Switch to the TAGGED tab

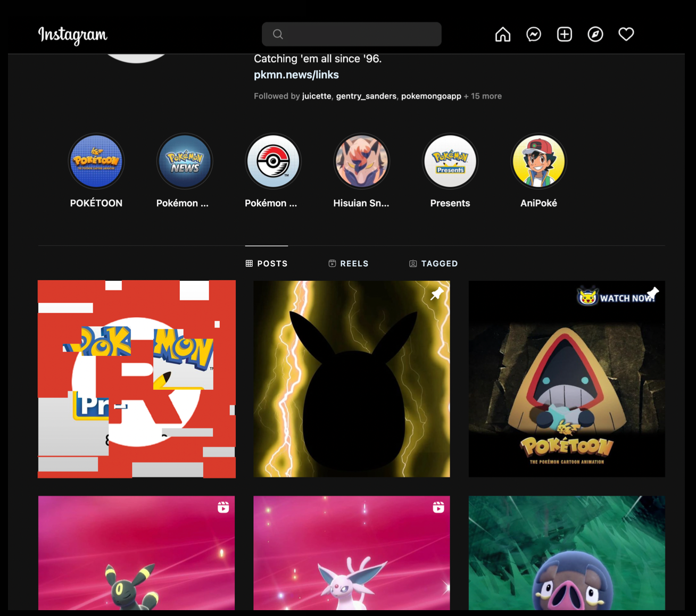coord(433,263)
